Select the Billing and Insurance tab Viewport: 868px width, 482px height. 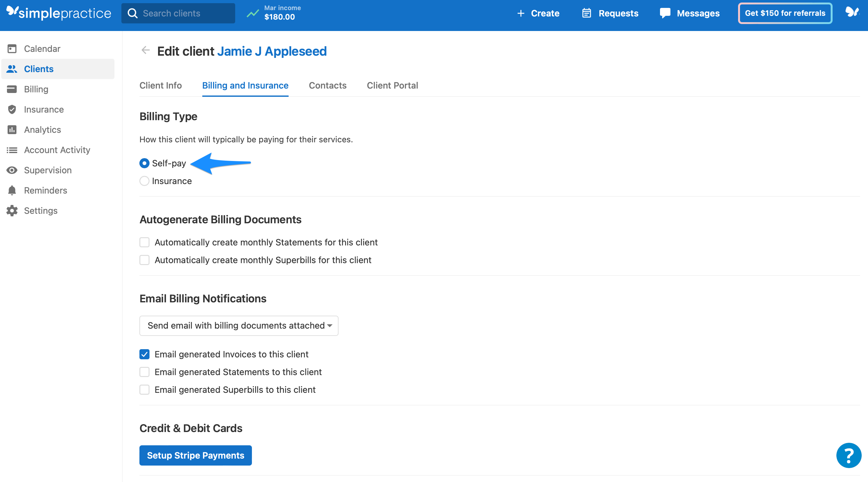(x=245, y=85)
